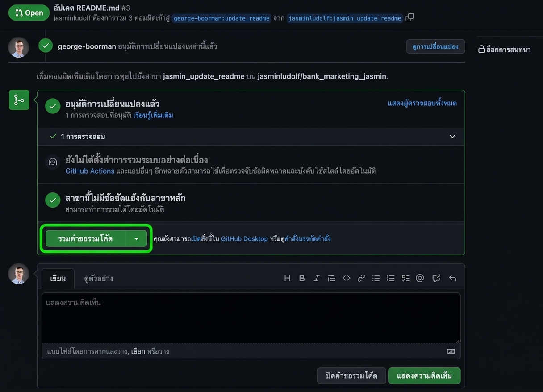Insert a bulleted list icon
Viewport: 543px width, 392px height.
tap(376, 278)
